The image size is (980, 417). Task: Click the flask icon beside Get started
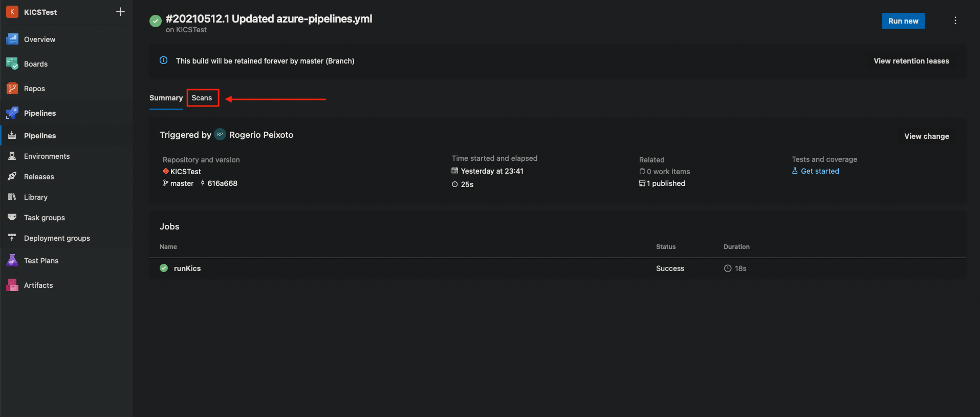coord(795,171)
